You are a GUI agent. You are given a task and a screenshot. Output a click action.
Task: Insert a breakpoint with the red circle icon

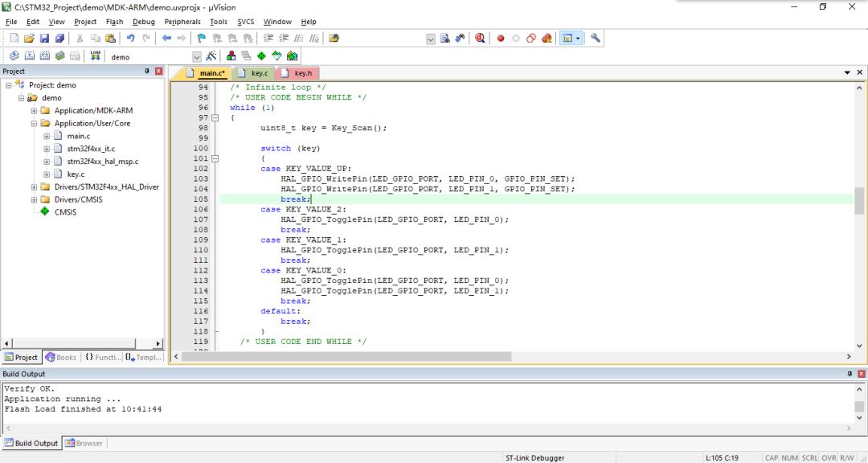click(x=501, y=39)
